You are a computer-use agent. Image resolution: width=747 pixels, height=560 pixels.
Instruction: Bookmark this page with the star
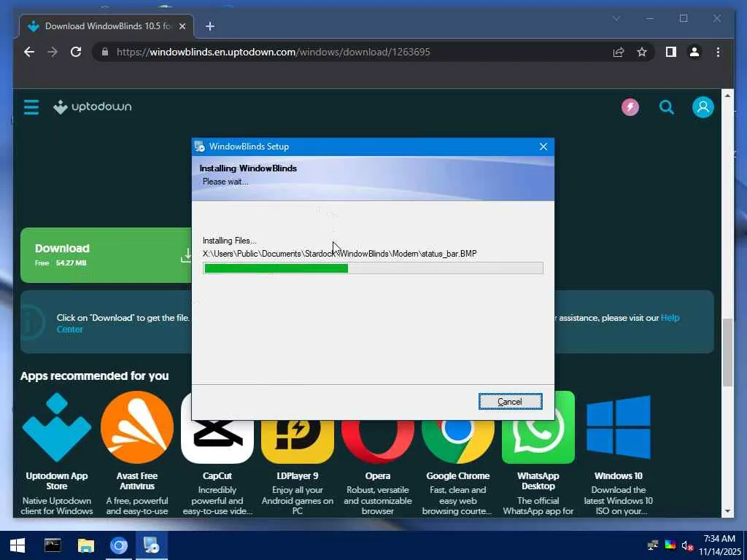(x=642, y=52)
